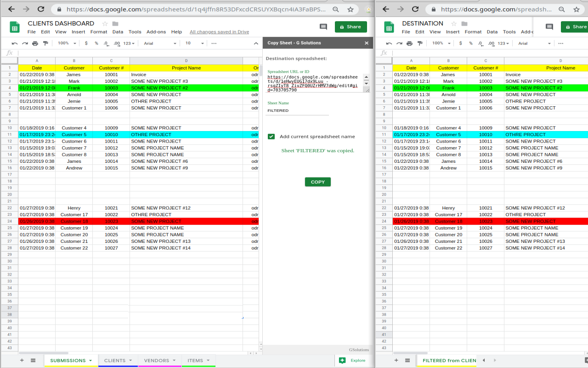Viewport: 588px width, 368px height.
Task: Expand the VENDORS tab dropdown arrow
Action: (x=174, y=360)
